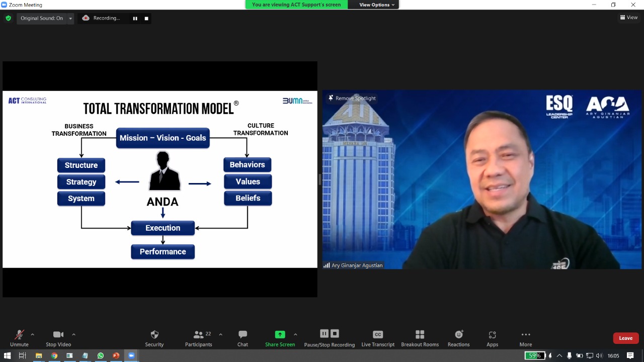644x362 pixels.
Task: Turn on Live Transcript captions
Action: pos(377,338)
